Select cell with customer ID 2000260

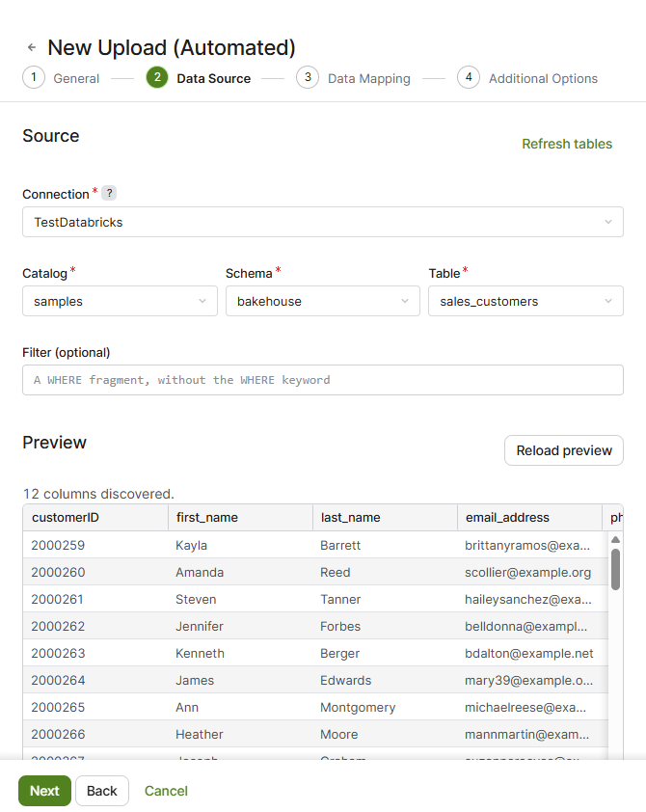pos(95,572)
